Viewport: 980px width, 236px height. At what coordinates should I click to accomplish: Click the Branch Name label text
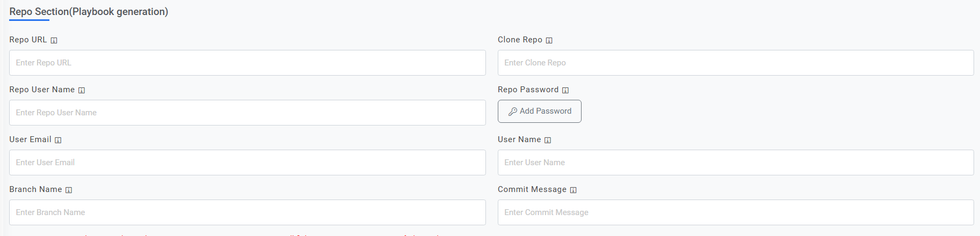coord(35,189)
